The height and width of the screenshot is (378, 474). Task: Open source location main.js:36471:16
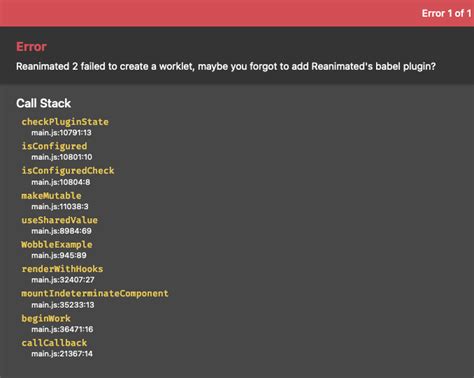[62, 329]
